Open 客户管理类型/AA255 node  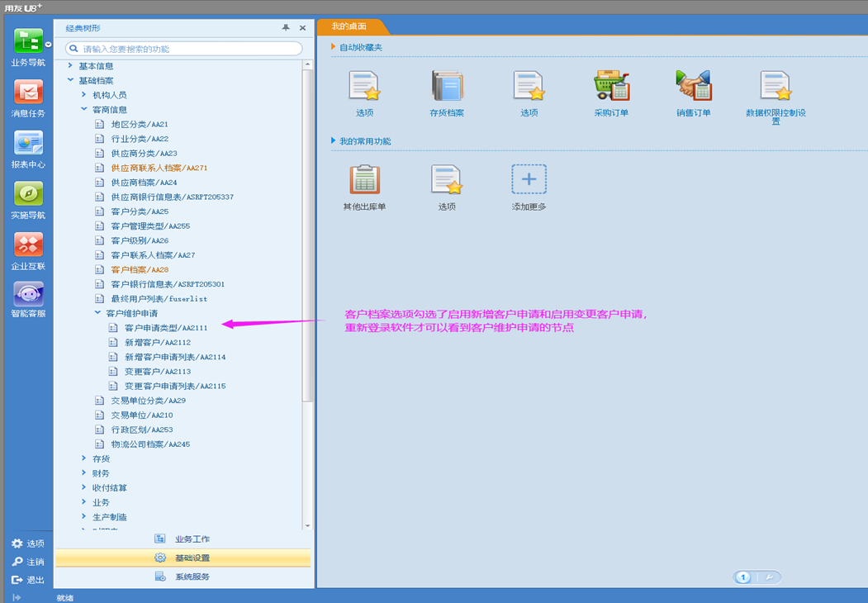click(150, 226)
